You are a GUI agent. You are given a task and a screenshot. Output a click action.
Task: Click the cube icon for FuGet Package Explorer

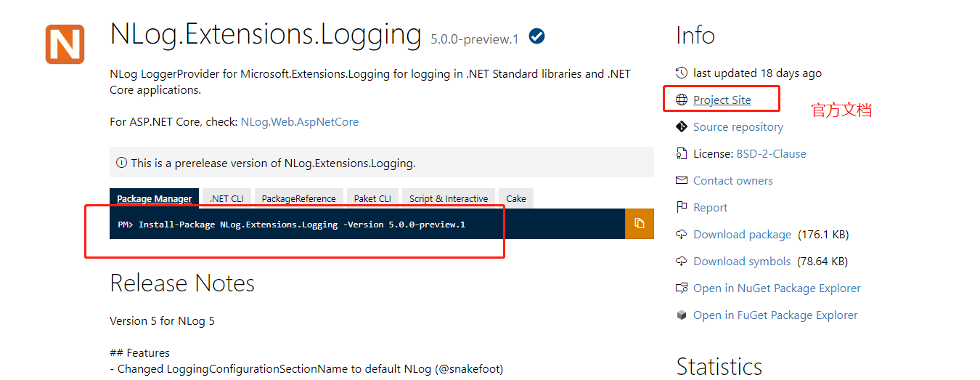click(681, 315)
